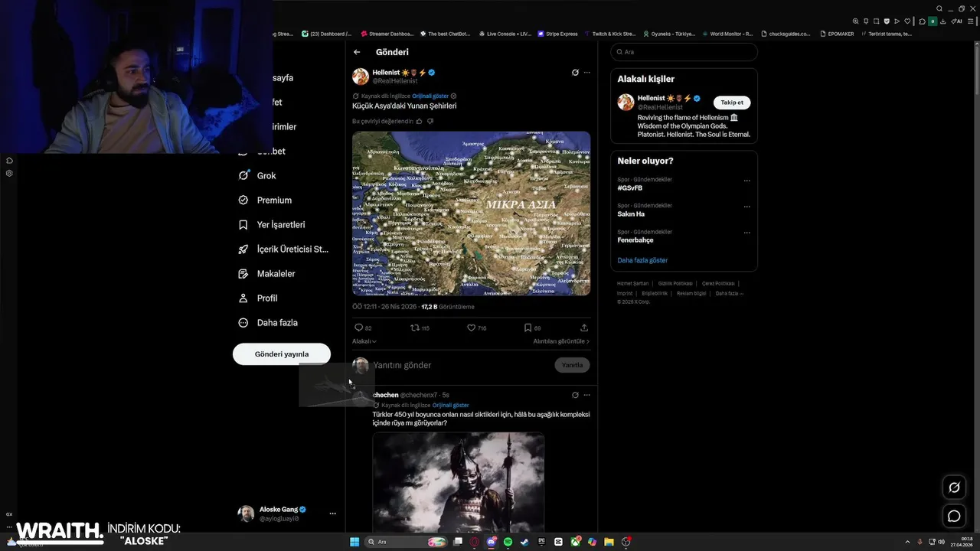Image resolution: width=980 pixels, height=551 pixels.
Task: Click the share icon on main post
Action: (x=584, y=328)
